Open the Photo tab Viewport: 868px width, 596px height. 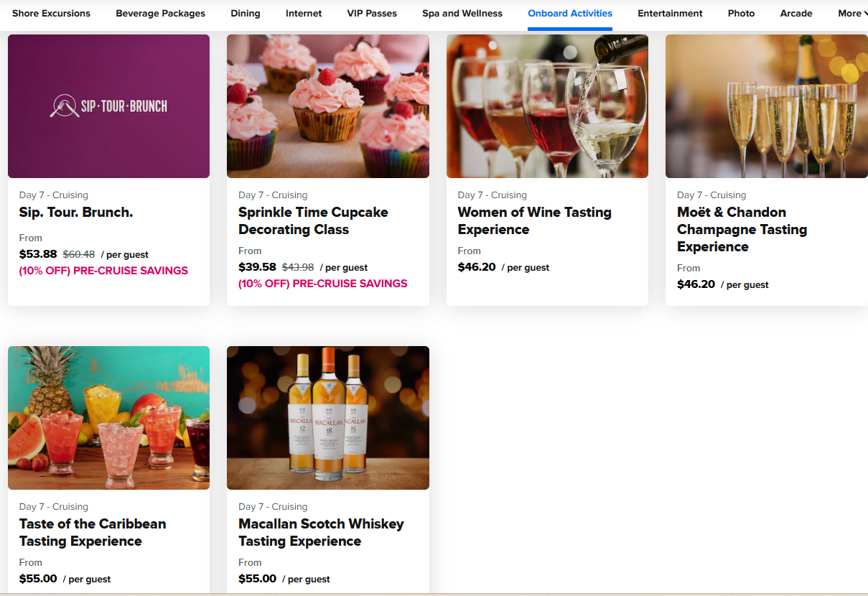click(741, 14)
